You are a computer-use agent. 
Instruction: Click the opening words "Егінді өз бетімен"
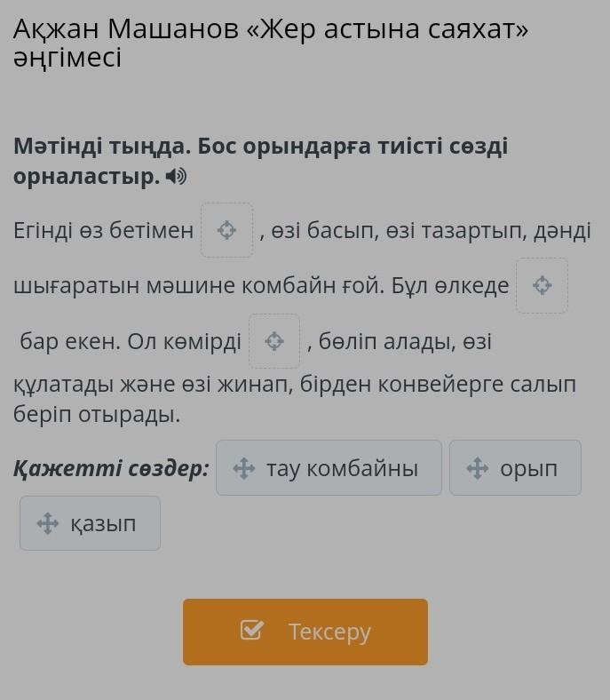(103, 232)
